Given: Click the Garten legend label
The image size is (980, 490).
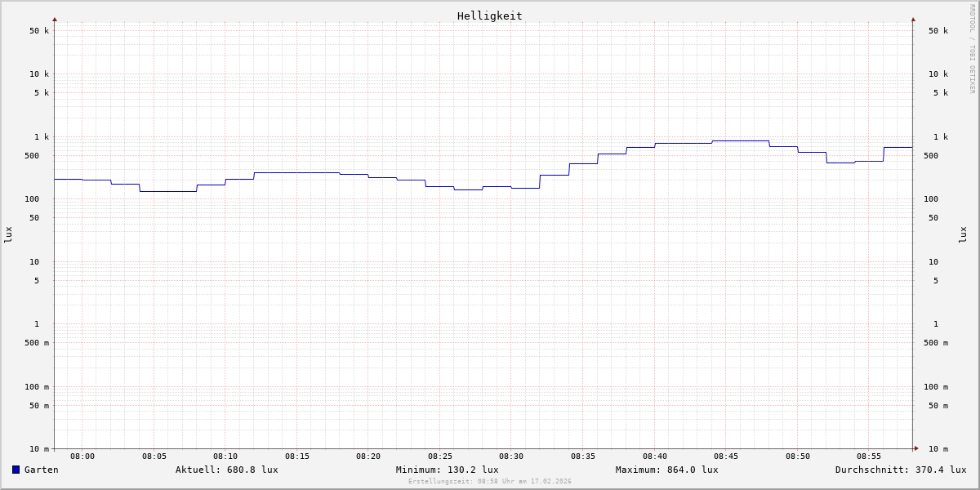Looking at the screenshot, I should pos(41,470).
